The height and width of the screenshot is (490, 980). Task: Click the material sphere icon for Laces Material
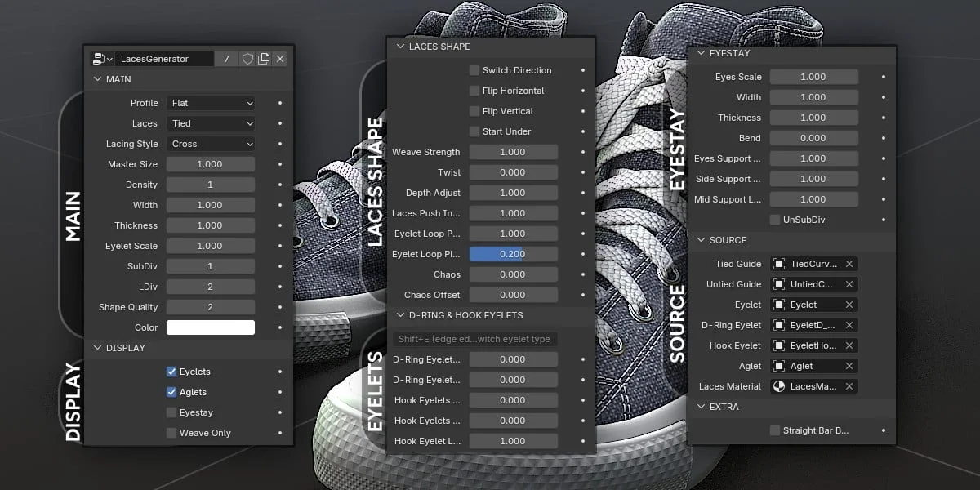coord(779,386)
